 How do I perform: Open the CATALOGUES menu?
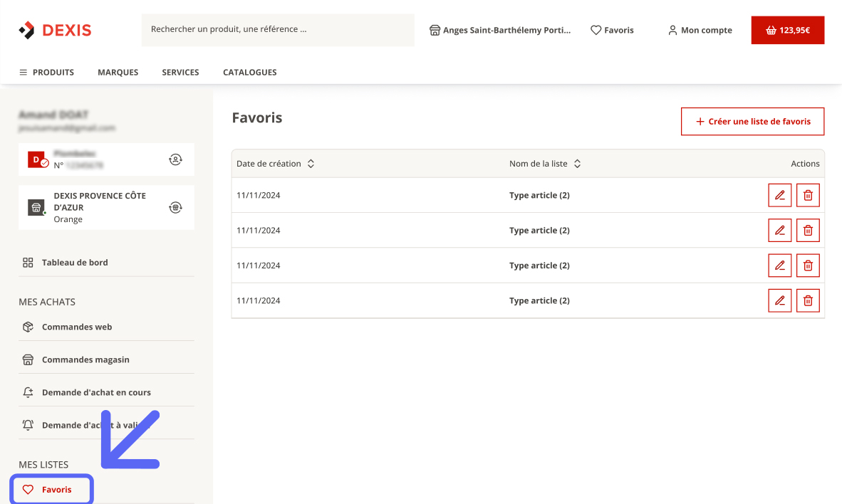[x=250, y=72]
